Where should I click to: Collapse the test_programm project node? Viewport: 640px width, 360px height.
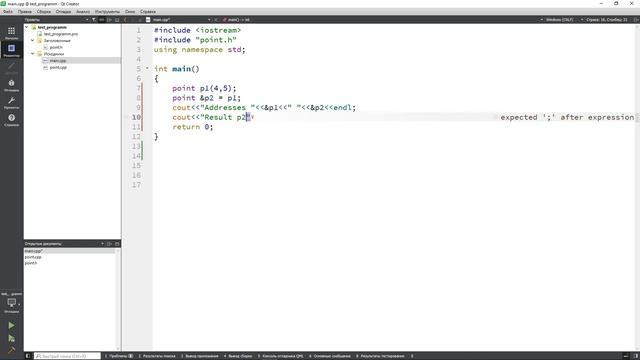click(27, 27)
